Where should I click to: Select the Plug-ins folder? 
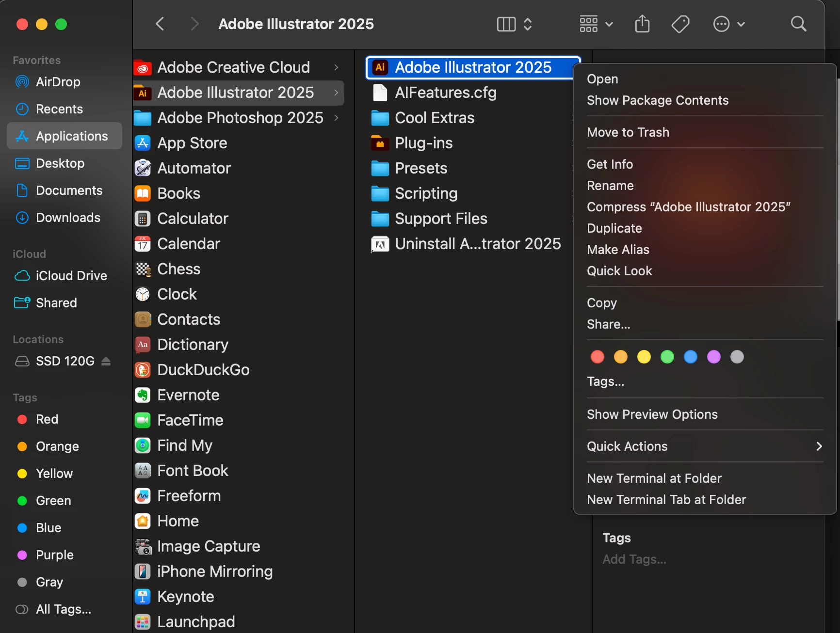[x=469, y=143]
